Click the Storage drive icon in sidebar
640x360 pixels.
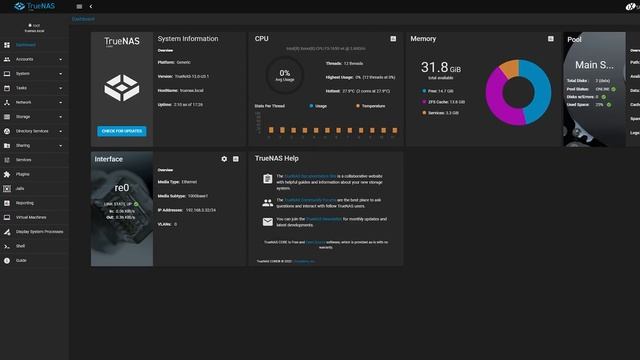(7, 117)
